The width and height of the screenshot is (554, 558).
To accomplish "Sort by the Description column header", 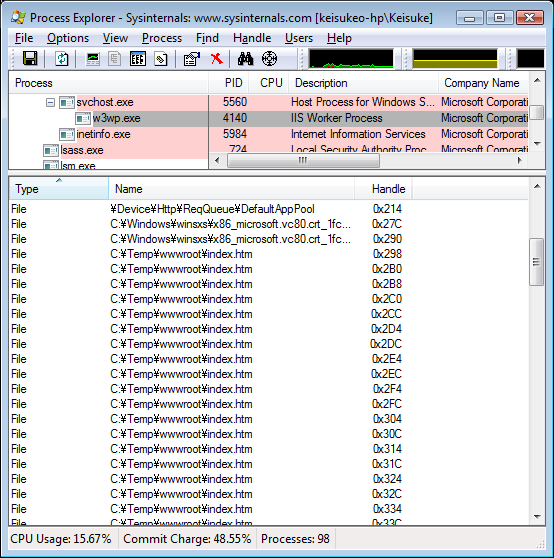I will click(x=363, y=83).
